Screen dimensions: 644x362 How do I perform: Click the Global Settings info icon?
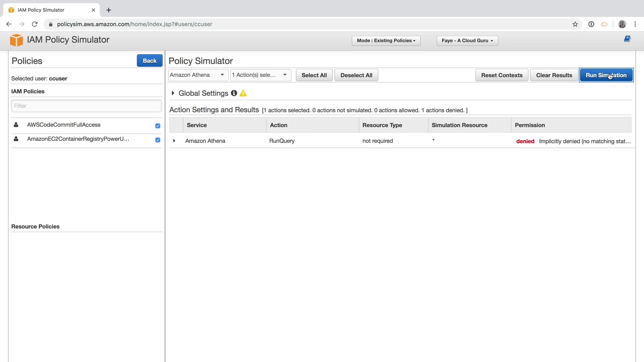pyautogui.click(x=234, y=93)
